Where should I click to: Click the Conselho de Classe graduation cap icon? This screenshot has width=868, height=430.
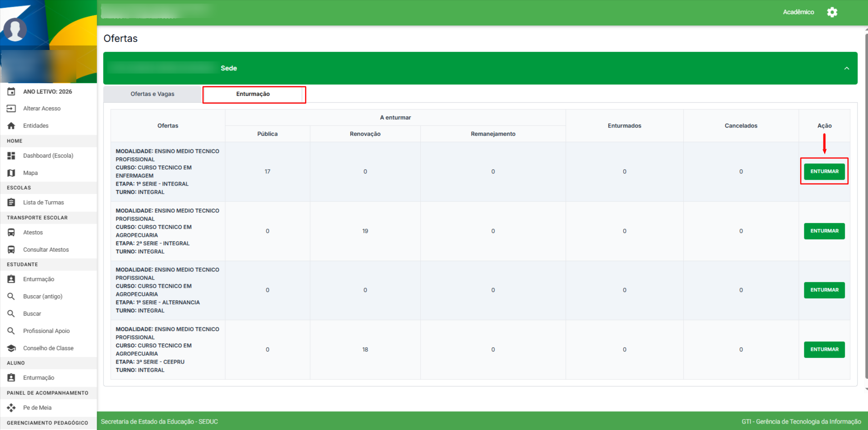click(11, 348)
